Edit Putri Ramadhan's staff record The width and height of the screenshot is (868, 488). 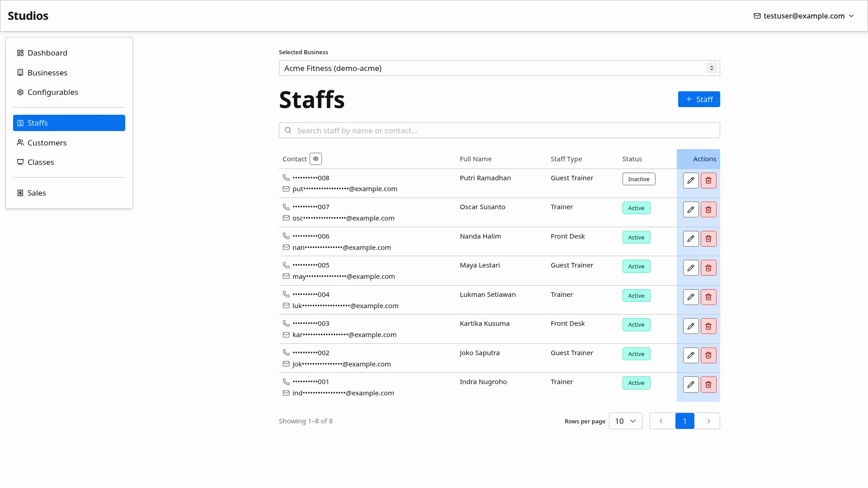(x=691, y=180)
